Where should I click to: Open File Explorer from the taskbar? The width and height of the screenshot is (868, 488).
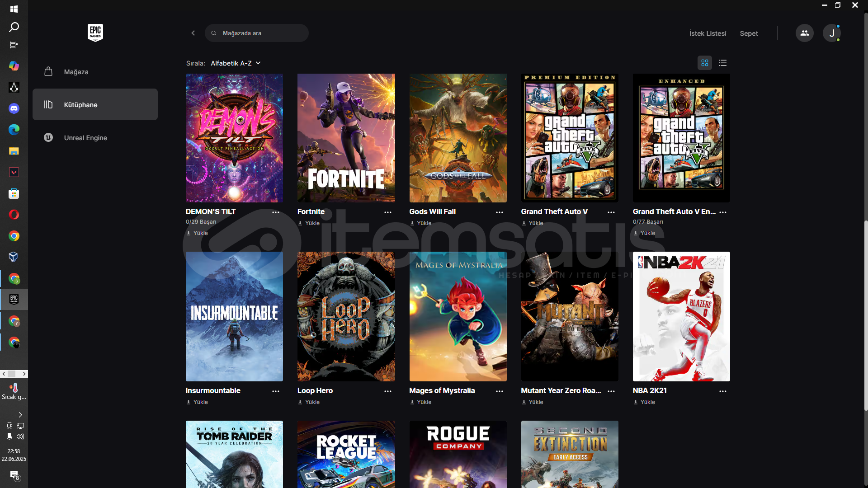point(14,151)
